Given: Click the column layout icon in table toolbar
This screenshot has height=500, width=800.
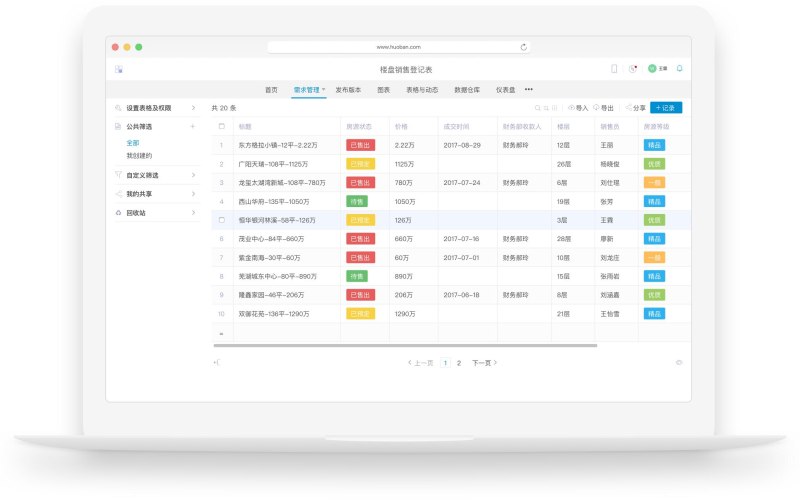Looking at the screenshot, I should (x=555, y=108).
